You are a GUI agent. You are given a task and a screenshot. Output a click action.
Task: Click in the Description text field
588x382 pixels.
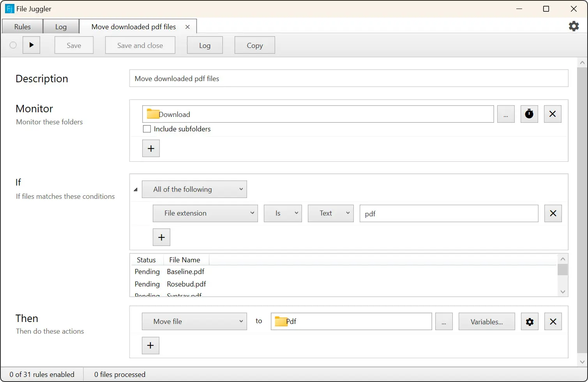click(349, 78)
